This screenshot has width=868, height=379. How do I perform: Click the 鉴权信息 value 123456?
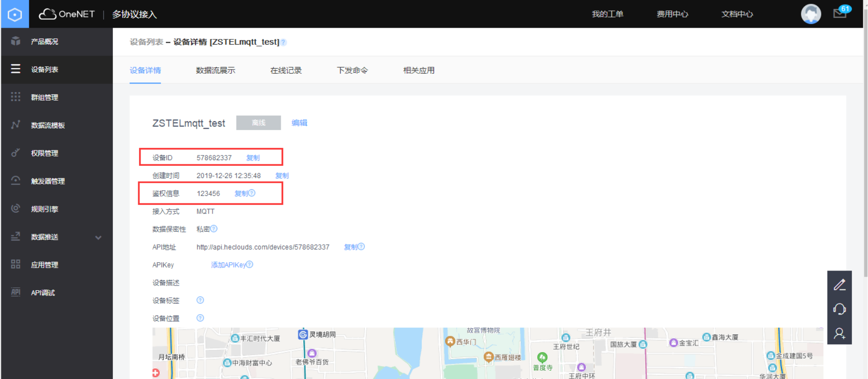click(x=208, y=193)
